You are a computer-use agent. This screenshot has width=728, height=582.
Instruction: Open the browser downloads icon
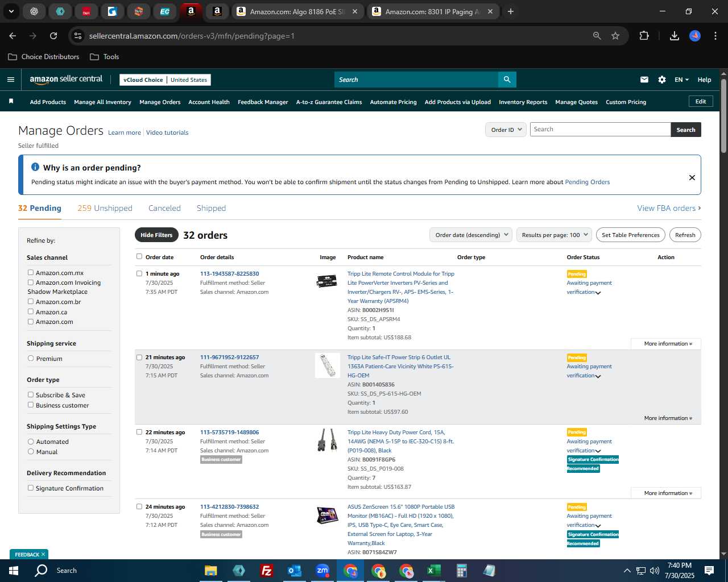pyautogui.click(x=675, y=36)
